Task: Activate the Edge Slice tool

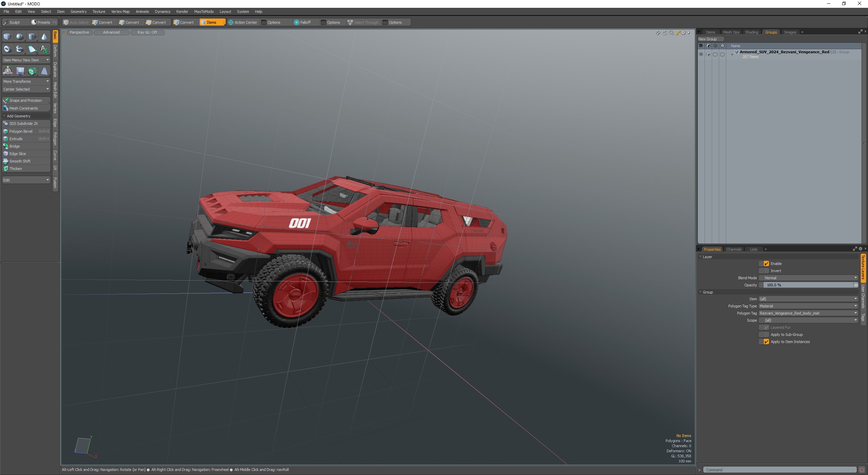Action: [x=26, y=154]
